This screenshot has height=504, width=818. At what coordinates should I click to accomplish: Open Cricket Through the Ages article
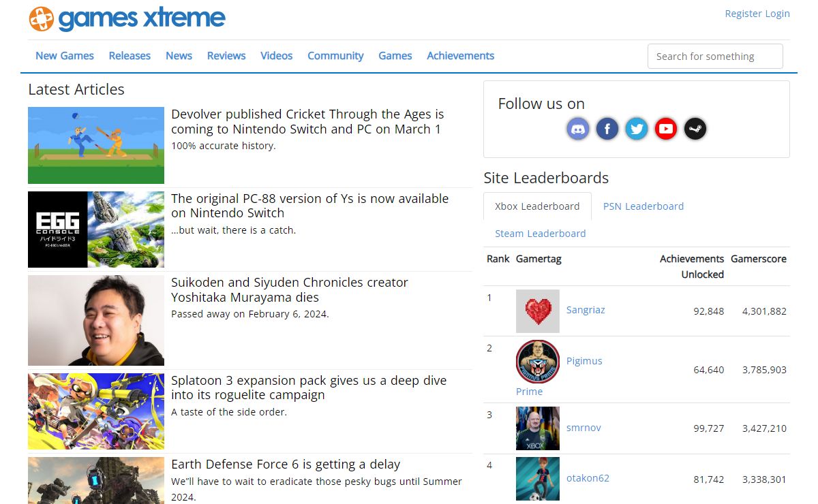[307, 121]
